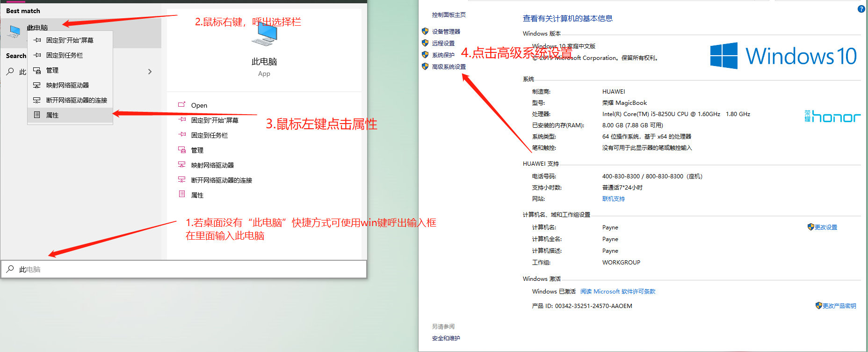This screenshot has width=868, height=352.
Task: Click the 更改设置 link
Action: pos(825,227)
